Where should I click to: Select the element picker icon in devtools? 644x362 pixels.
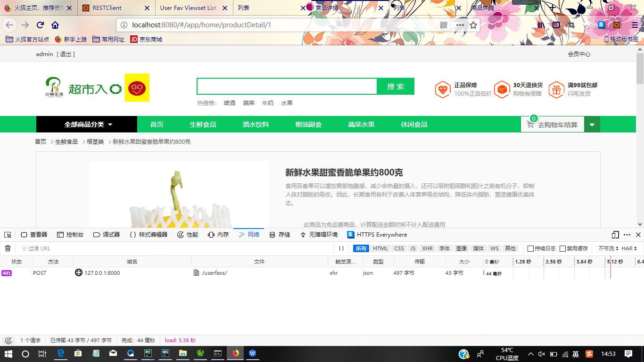7,234
